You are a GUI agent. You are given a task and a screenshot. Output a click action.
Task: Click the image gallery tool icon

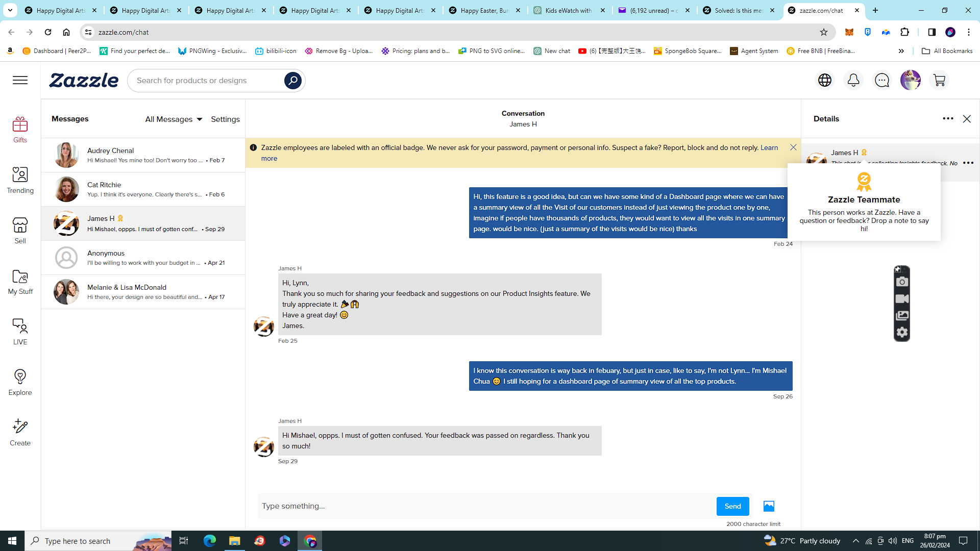[x=902, y=315]
